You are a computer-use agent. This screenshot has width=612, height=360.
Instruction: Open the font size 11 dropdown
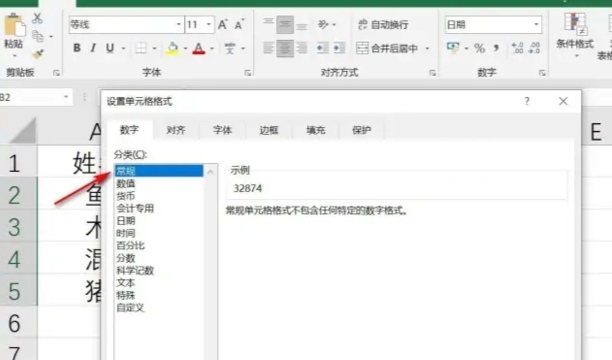(209, 24)
